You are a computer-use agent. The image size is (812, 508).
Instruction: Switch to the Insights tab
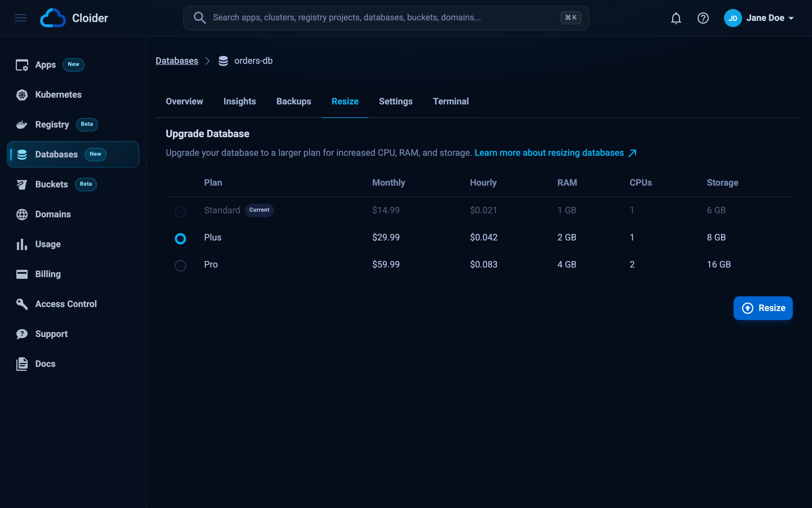[240, 102]
